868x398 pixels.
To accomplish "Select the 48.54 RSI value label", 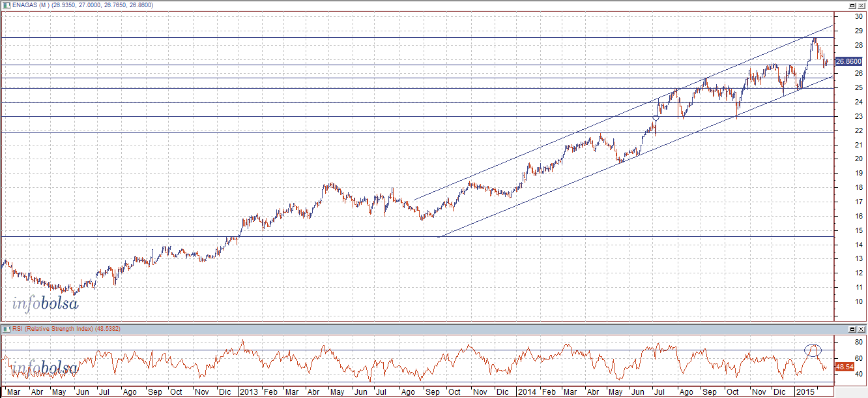I will [x=845, y=367].
